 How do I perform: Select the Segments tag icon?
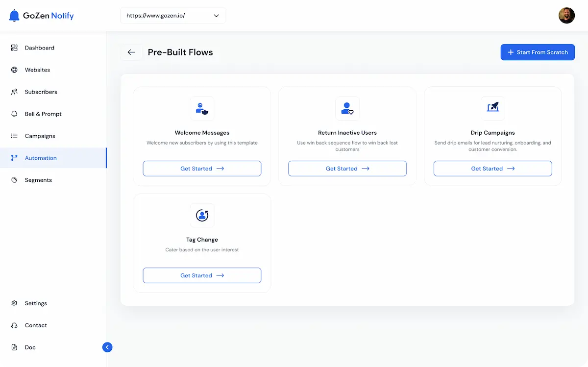(15, 180)
